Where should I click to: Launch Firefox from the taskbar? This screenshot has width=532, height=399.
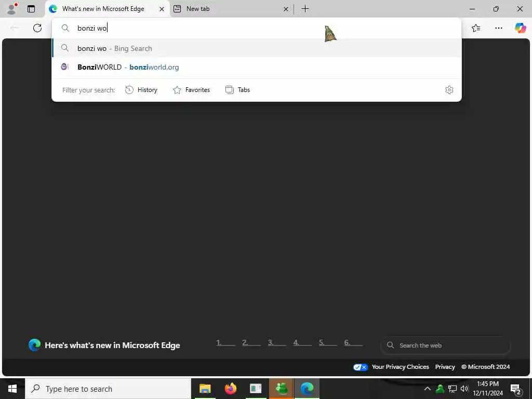(231, 389)
